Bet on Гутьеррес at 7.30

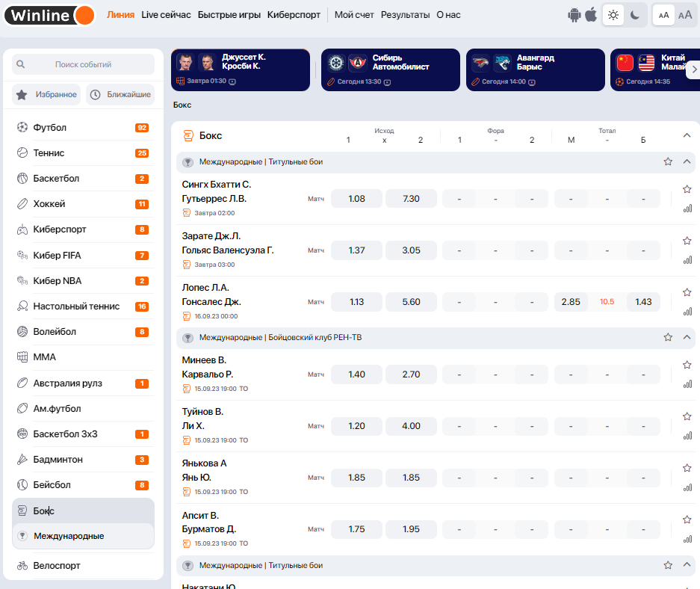click(411, 199)
